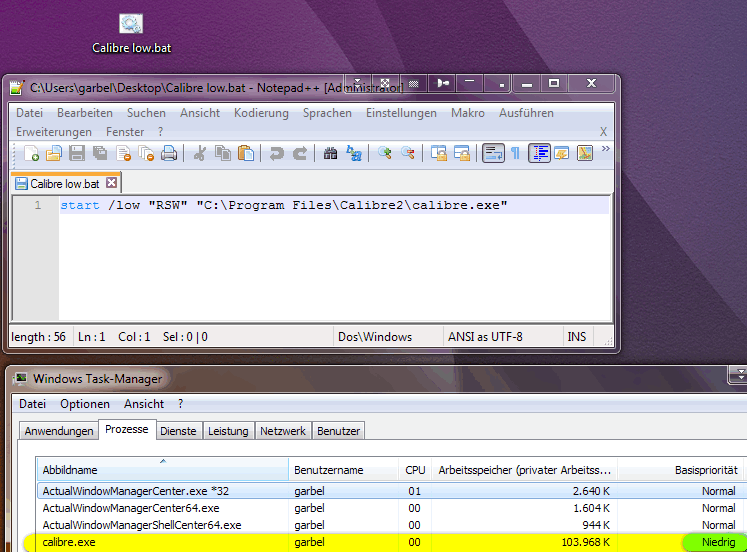Open Find with the binoculars icon
The height and width of the screenshot is (552, 747).
pyautogui.click(x=330, y=153)
